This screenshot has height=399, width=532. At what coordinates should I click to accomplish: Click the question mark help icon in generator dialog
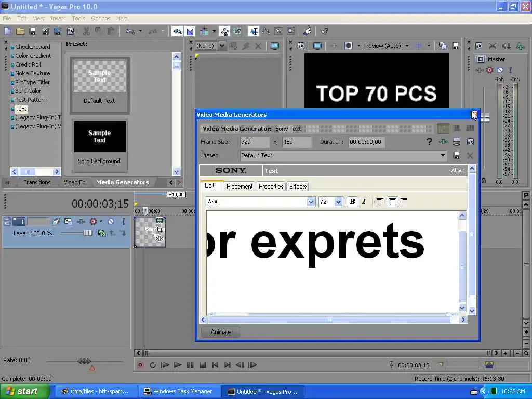click(x=429, y=142)
